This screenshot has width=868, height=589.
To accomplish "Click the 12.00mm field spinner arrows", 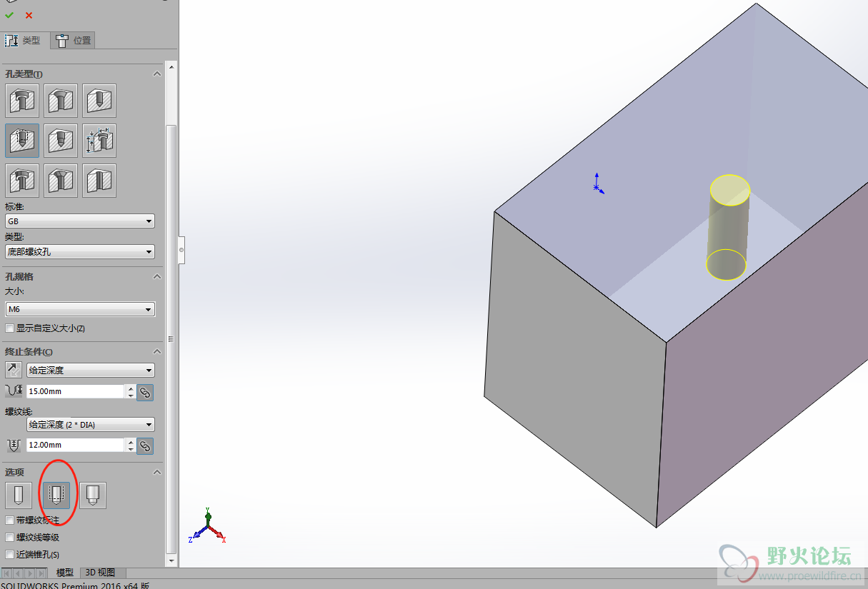I will [x=130, y=445].
